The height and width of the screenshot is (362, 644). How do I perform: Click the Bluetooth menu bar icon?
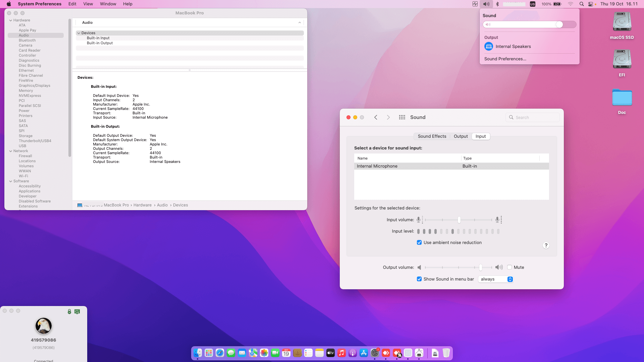(497, 4)
